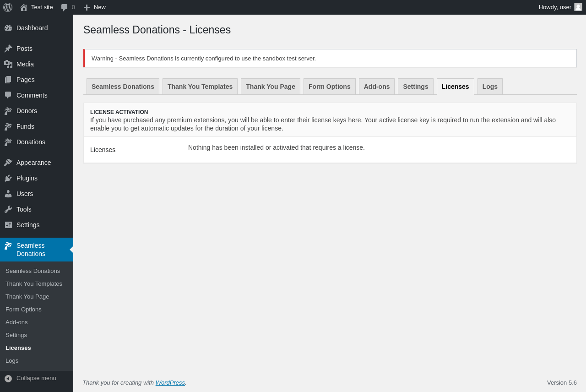Open the Logs tab

490,87
